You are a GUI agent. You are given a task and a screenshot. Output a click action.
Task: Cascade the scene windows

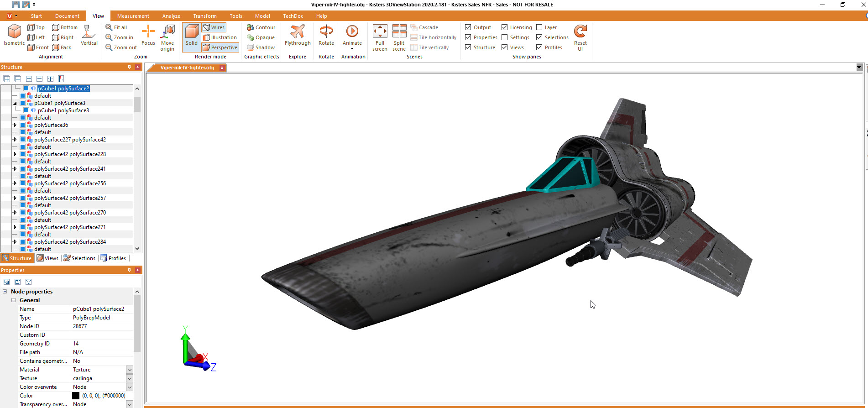coord(424,27)
